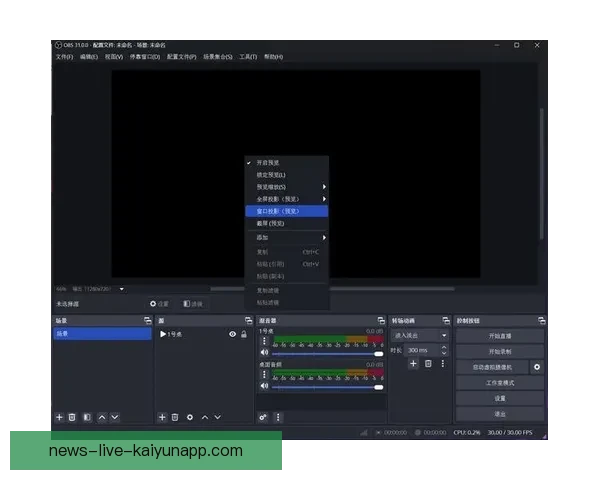Hide the 1号桌 source using eye icon

pos(232,334)
